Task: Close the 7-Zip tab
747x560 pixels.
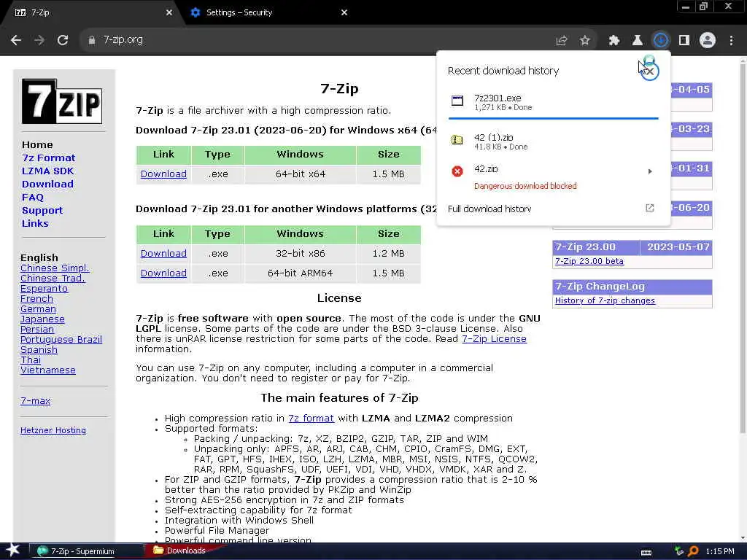Action: tap(169, 13)
